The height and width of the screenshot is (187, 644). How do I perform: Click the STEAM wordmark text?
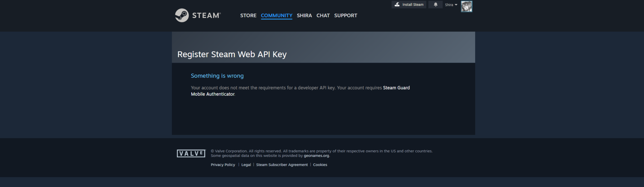206,15
